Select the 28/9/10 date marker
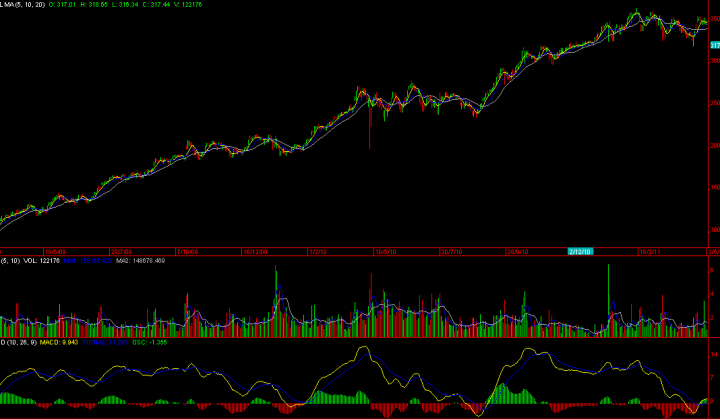 tap(518, 252)
